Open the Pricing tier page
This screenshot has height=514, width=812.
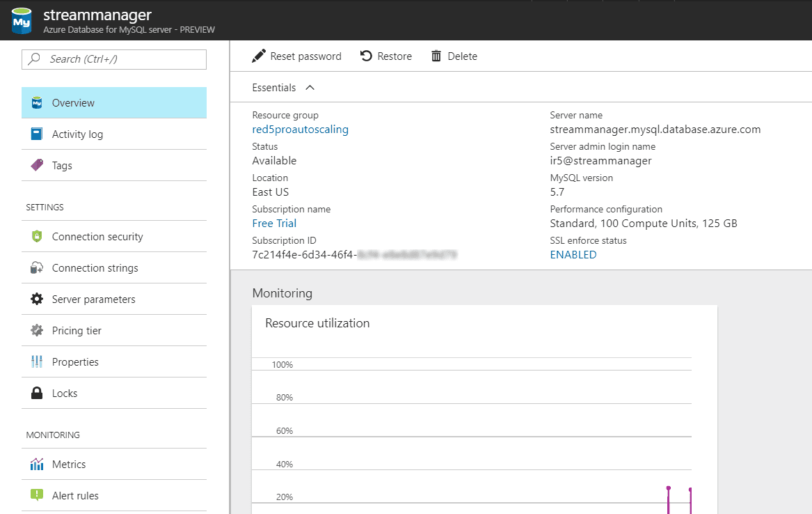tap(77, 331)
